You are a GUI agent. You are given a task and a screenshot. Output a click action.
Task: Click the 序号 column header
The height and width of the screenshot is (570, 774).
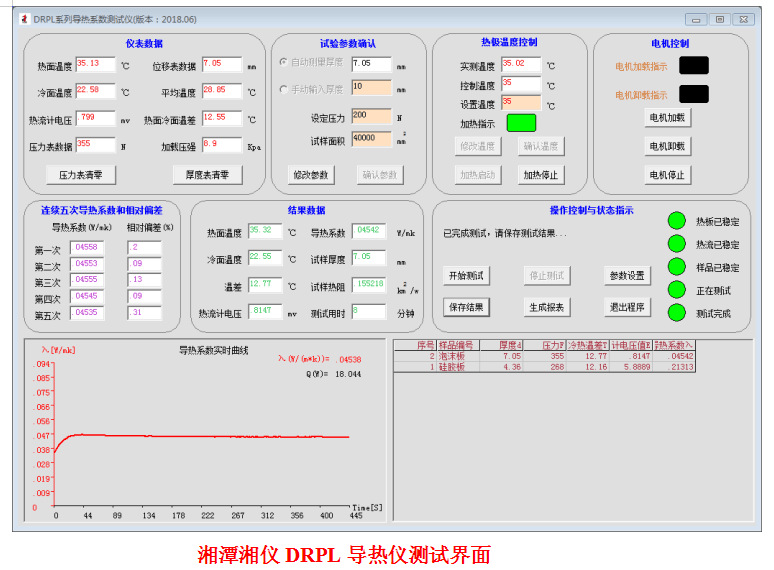[415, 345]
